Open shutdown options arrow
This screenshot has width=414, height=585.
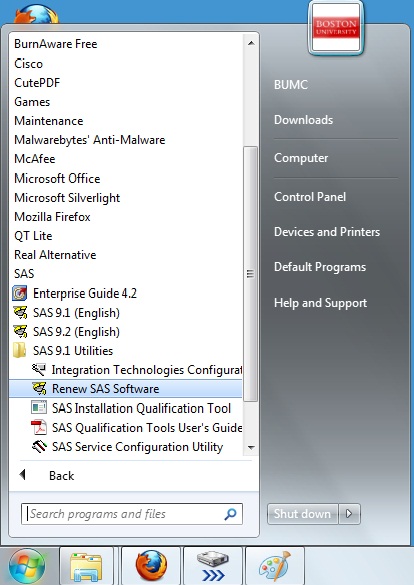pos(349,514)
